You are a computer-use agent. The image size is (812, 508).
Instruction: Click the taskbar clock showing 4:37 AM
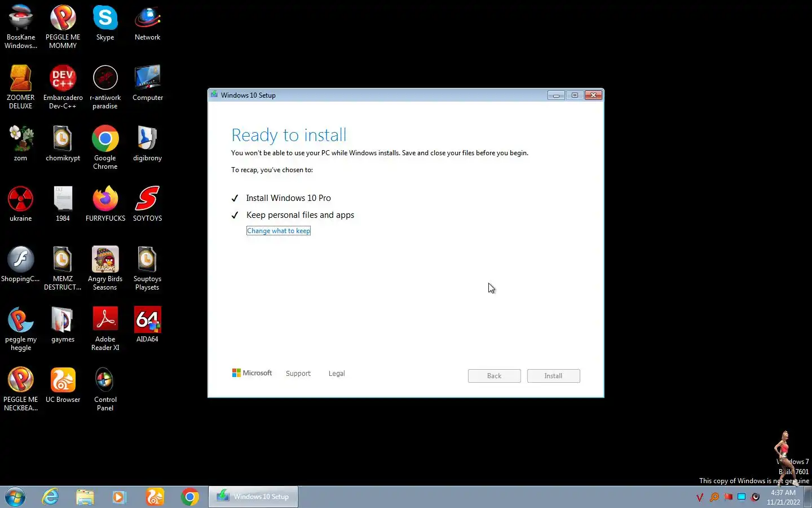(x=783, y=497)
